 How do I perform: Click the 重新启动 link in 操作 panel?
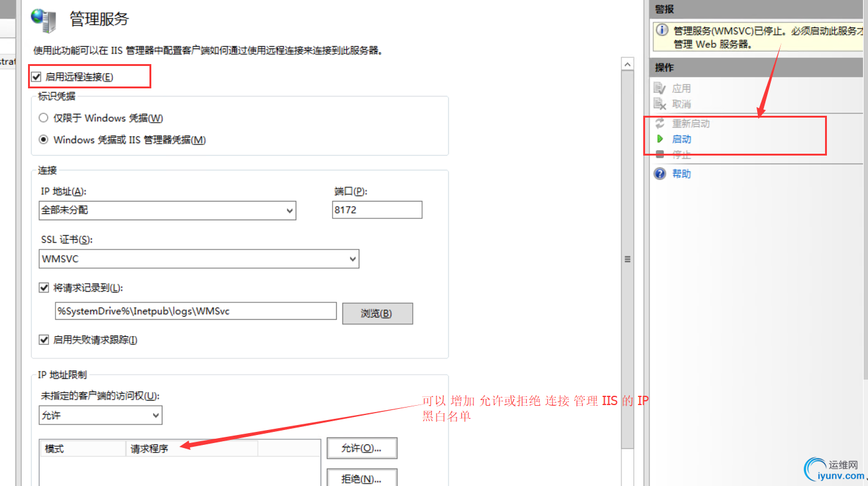[x=691, y=123]
